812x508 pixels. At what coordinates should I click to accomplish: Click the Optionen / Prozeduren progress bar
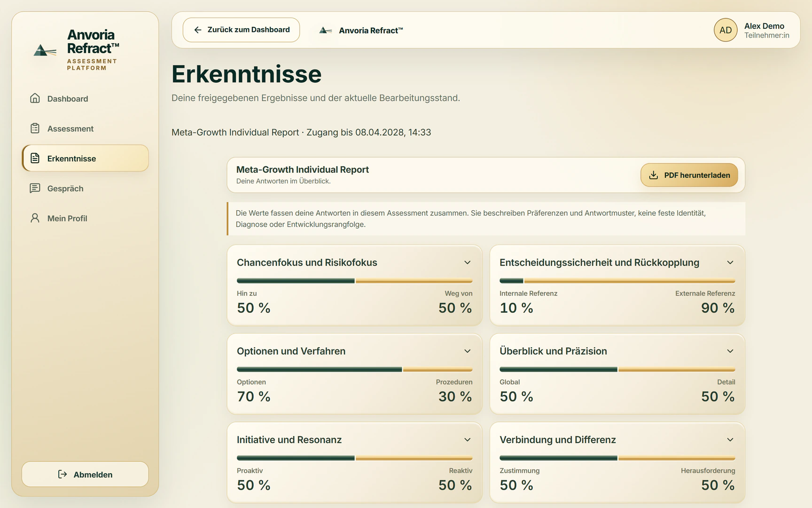tap(354, 370)
